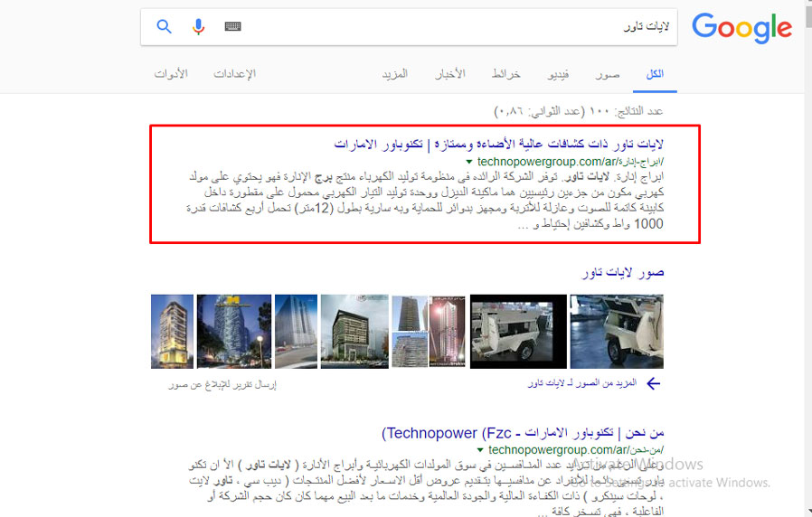Open the صور لايات تاور heading link
The width and height of the screenshot is (812, 517).
(x=622, y=272)
